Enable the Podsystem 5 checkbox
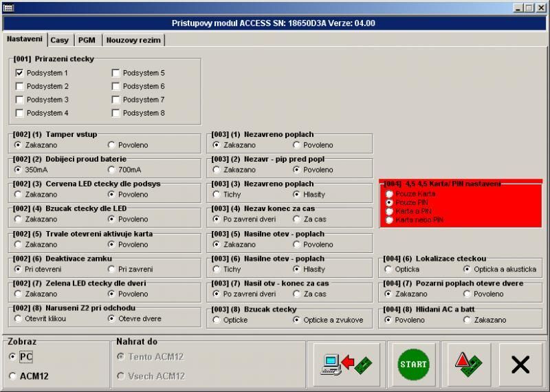550x392 pixels. tap(116, 73)
